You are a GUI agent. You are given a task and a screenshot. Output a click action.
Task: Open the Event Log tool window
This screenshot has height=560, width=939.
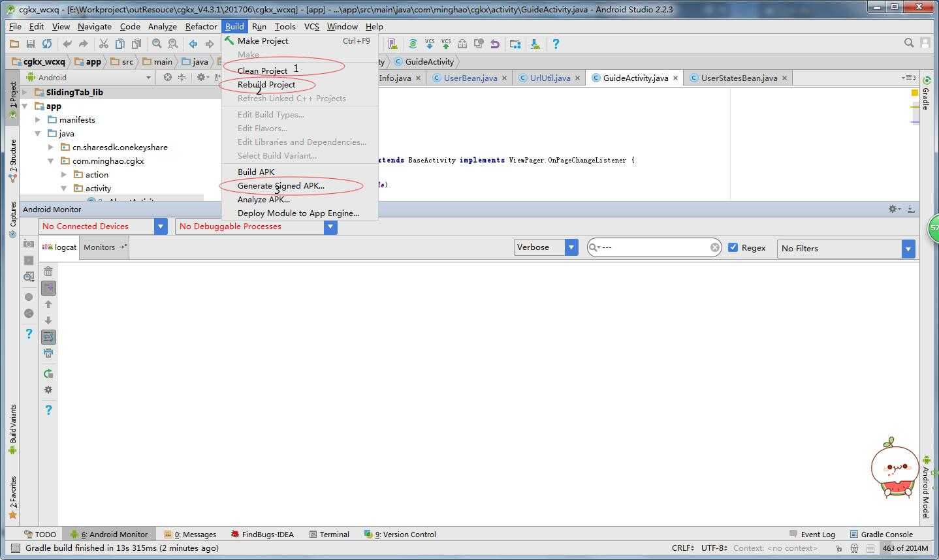[812, 534]
